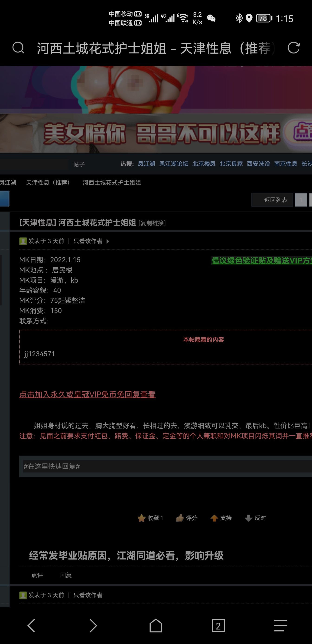Click second post author avatar icon

(x=23, y=595)
